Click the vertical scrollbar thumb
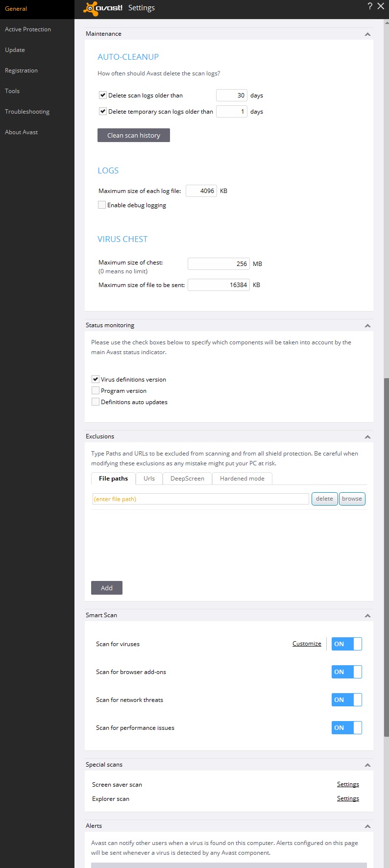Screen dimensions: 389x868 (x=386, y=557)
